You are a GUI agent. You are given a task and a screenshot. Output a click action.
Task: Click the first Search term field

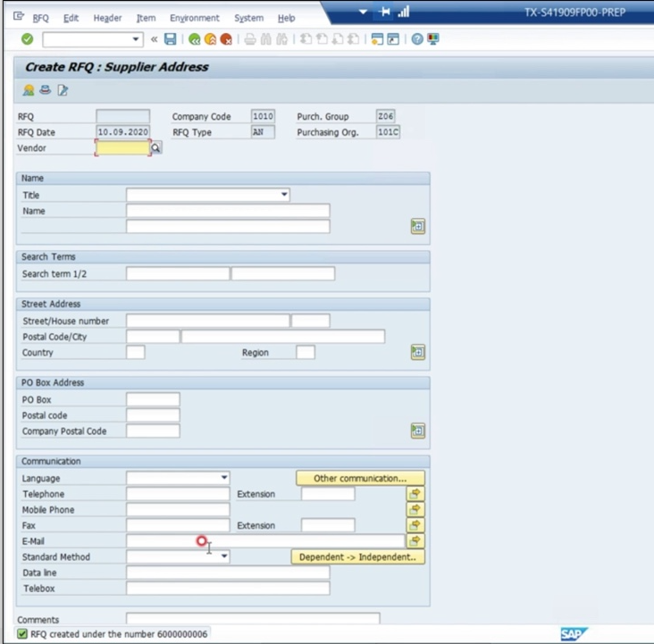(178, 273)
